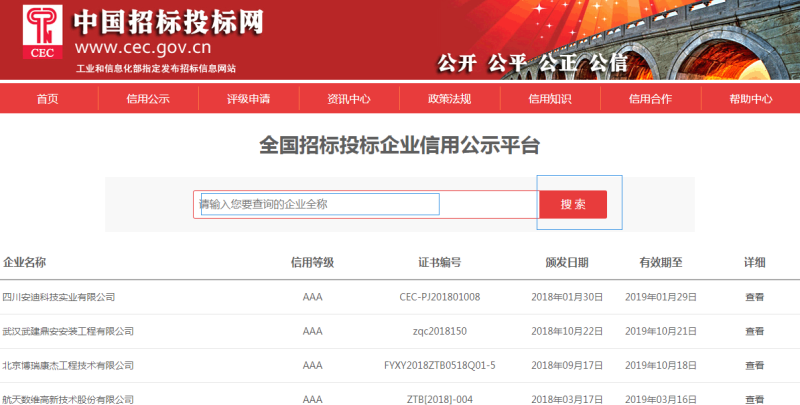The height and width of the screenshot is (405, 800).
Task: Click certificate number FYXY2018ZTB0518Q01-5
Action: pyautogui.click(x=440, y=365)
